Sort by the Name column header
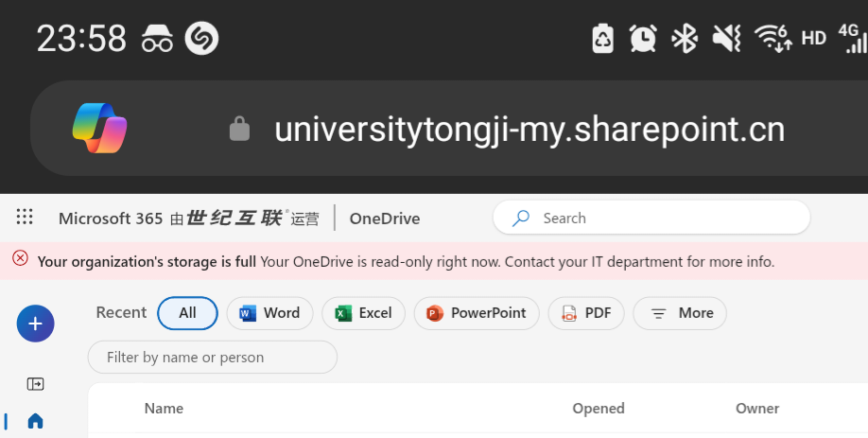This screenshot has width=868, height=438. coord(164,408)
